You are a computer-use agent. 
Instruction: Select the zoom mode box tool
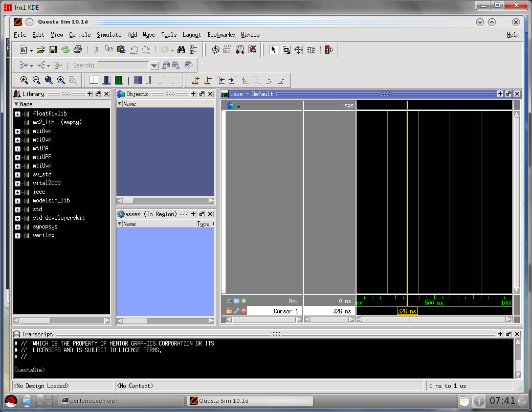286,50
